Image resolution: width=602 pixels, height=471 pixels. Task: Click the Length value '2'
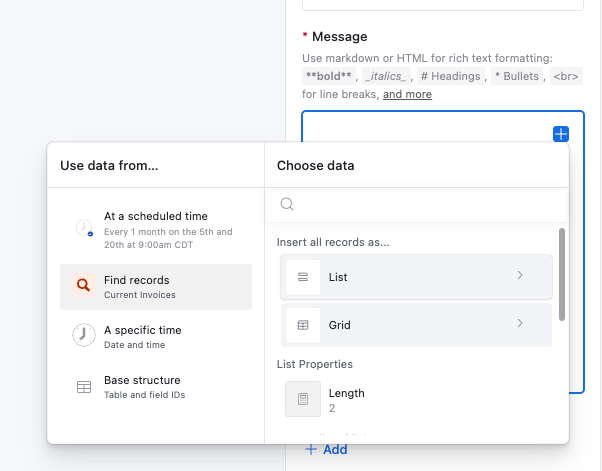tap(332, 408)
